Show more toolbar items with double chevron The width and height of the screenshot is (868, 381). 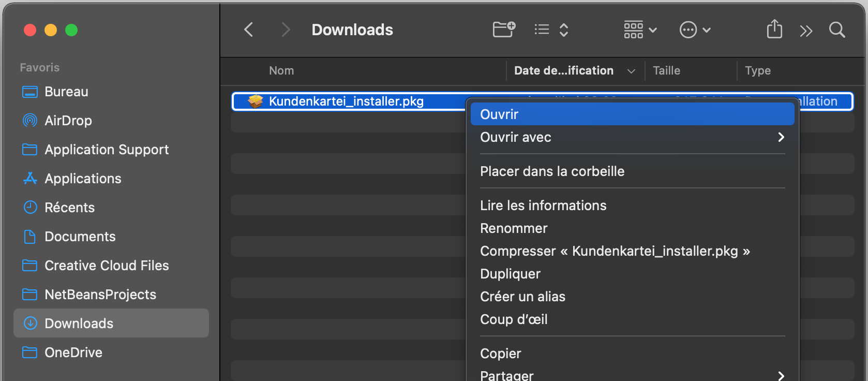coord(806,31)
